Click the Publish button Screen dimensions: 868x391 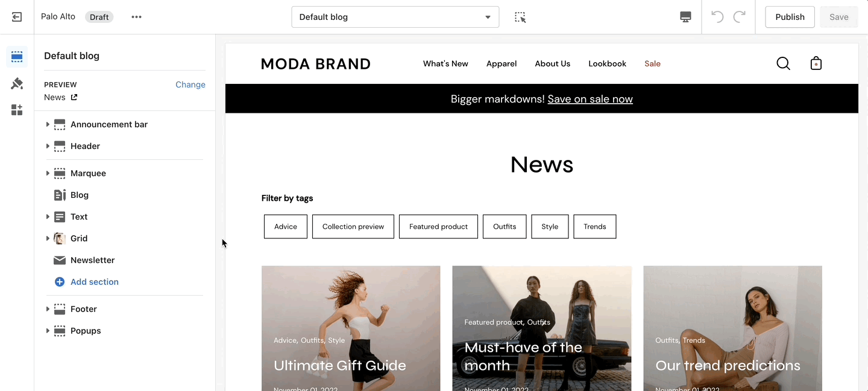click(x=790, y=17)
